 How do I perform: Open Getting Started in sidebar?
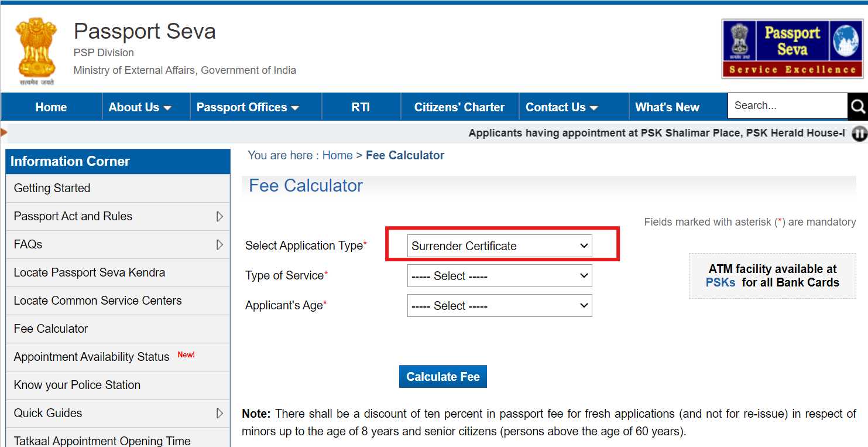tap(118, 188)
